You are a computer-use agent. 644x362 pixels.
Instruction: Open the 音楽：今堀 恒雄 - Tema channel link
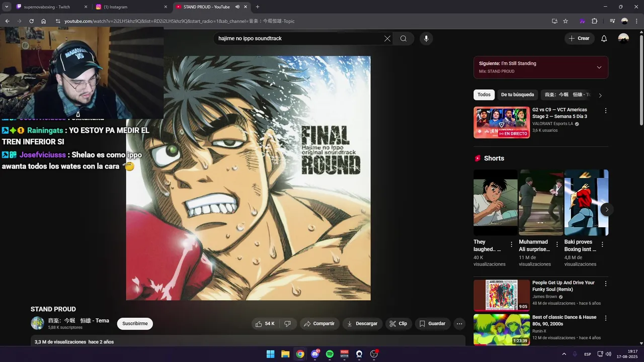click(78, 321)
